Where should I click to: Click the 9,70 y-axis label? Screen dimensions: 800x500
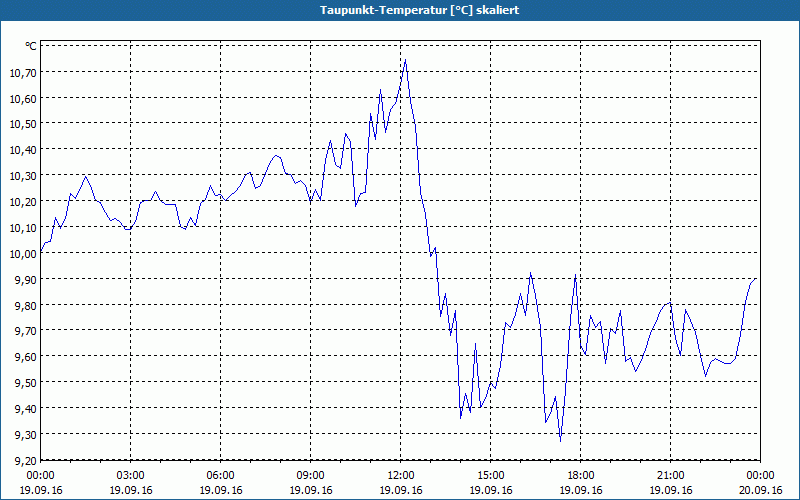click(26, 331)
